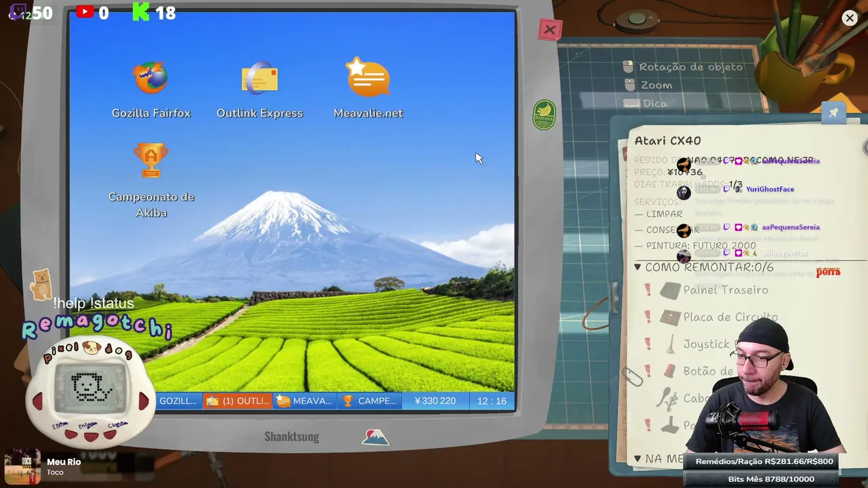Click the Meu Rio album art thumbnail
The height and width of the screenshot is (488, 868).
[22, 466]
